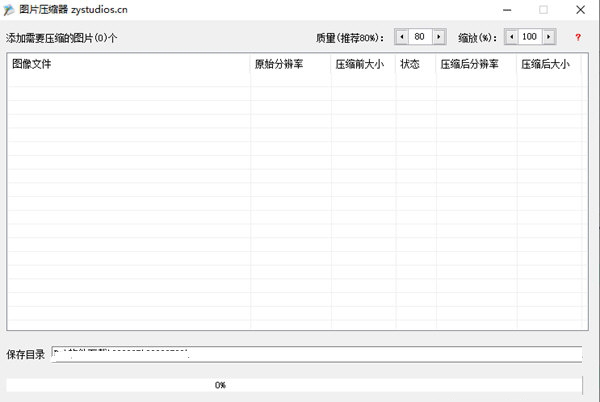Decrease quality with the left arrow
This screenshot has width=600, height=402.
click(x=402, y=37)
